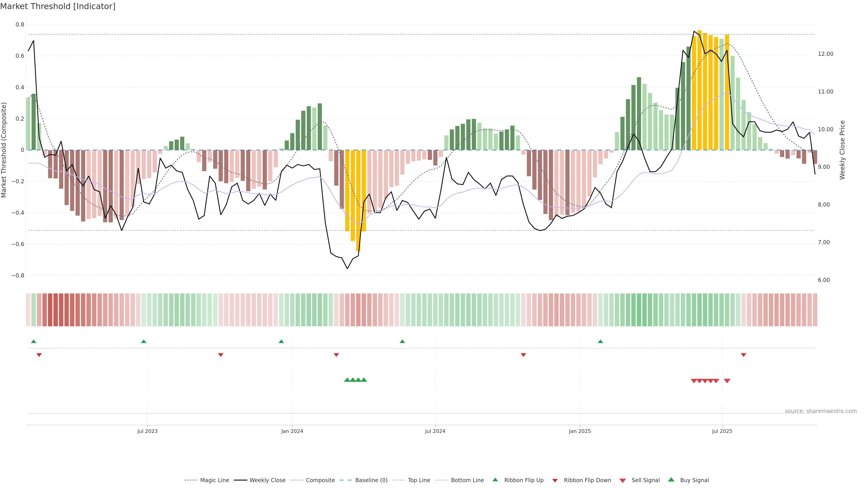Viewport: 868px width, 488px height.
Task: Toggle Baseline (0) legend entry
Action: (x=371, y=480)
